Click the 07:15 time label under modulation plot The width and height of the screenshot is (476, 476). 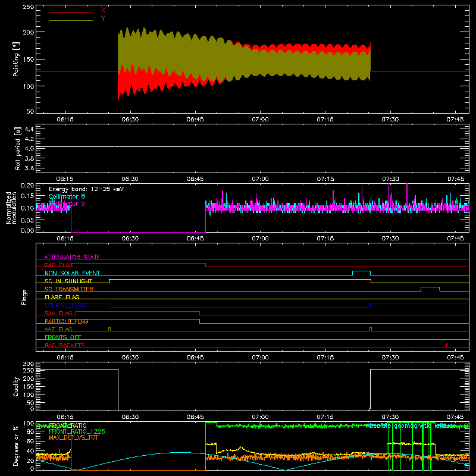325,239
